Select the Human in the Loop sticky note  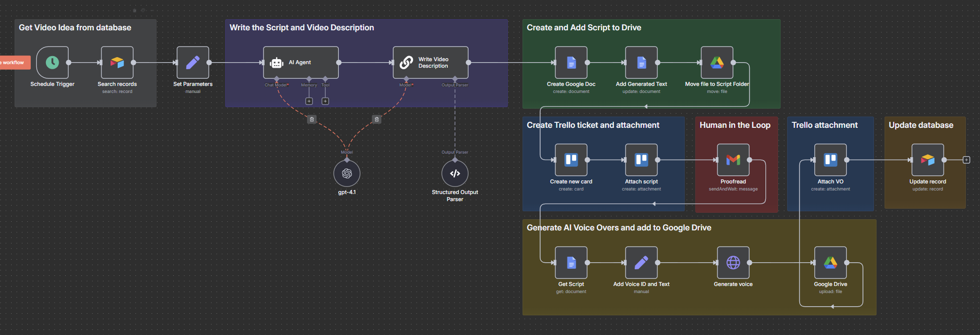point(735,125)
